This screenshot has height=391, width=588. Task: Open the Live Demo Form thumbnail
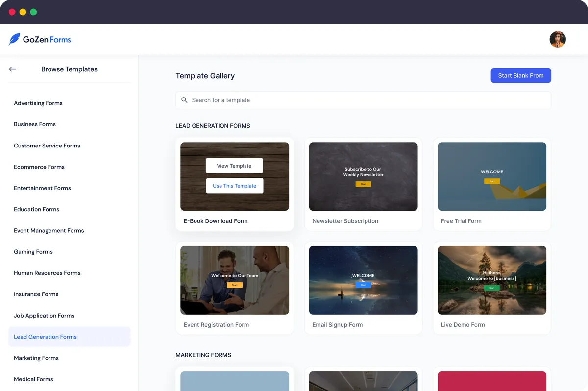pos(492,280)
